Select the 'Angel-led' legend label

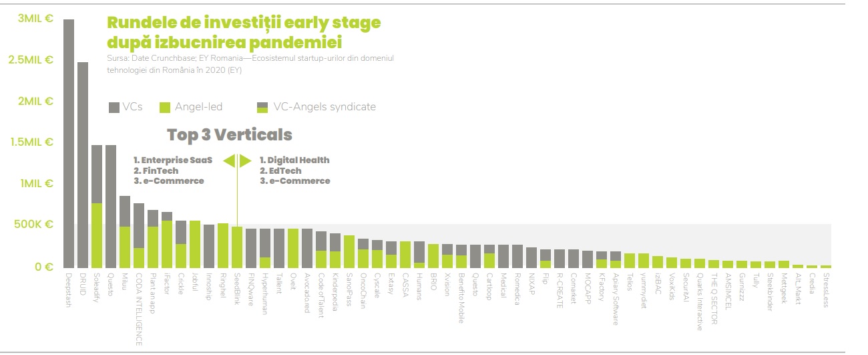199,106
